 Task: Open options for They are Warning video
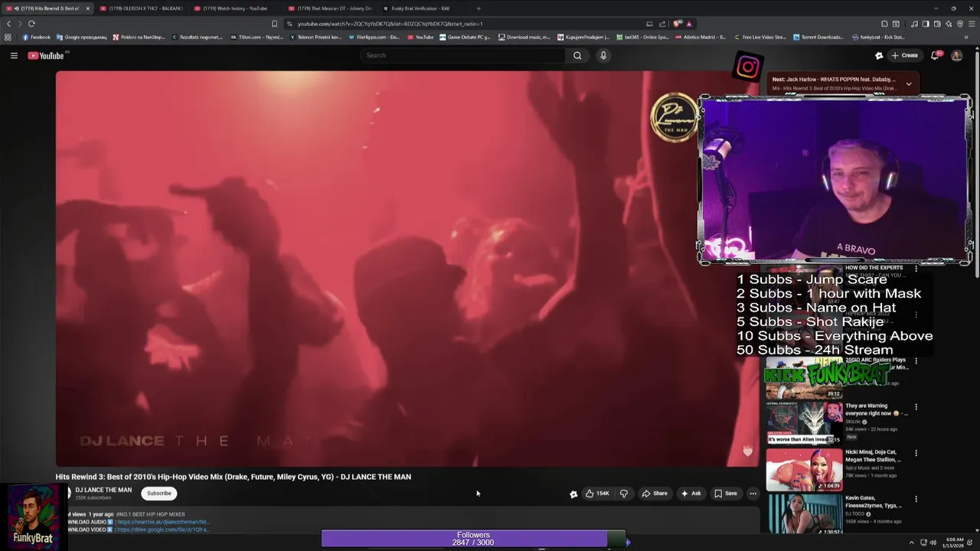916,407
